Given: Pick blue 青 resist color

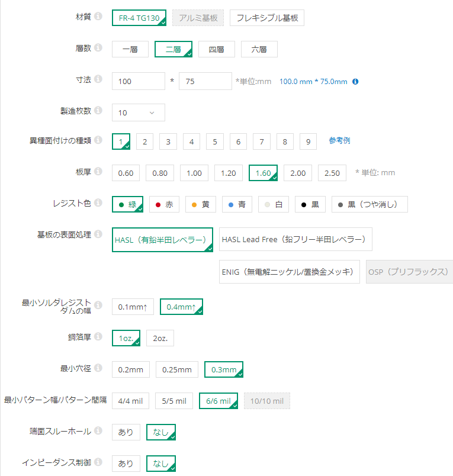Looking at the screenshot, I should [237, 204].
